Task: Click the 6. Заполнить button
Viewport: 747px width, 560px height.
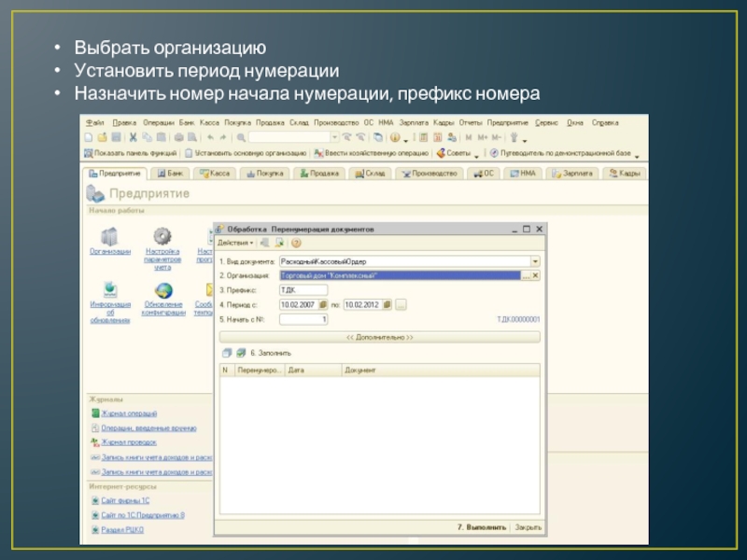Action: coord(271,353)
